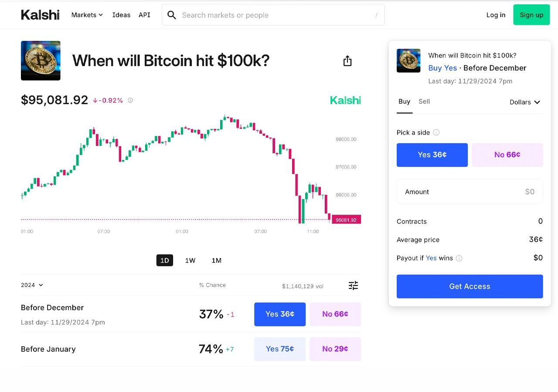Open the info tooltip beside the -0.92% change
The width and height of the screenshot is (558, 392).
130,100
